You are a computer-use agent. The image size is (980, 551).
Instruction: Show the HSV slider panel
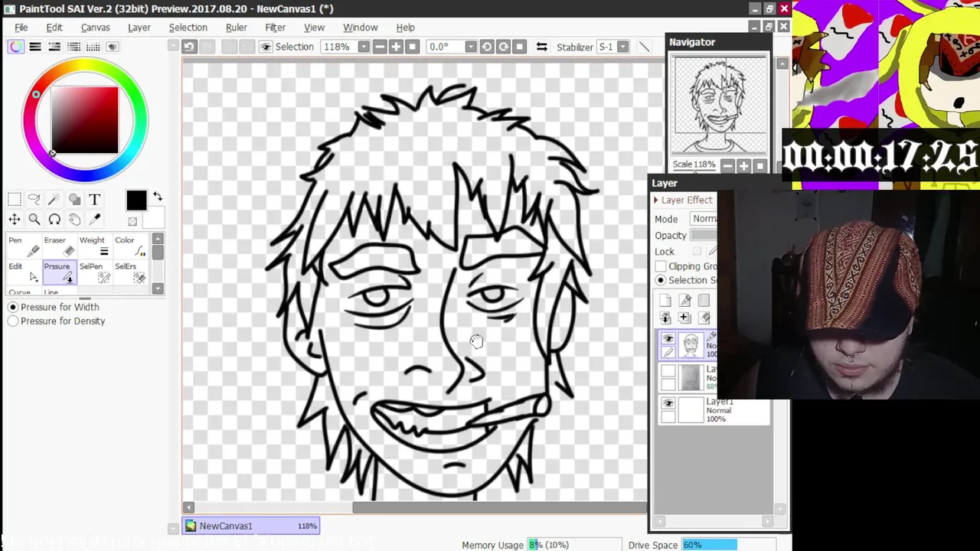click(54, 47)
